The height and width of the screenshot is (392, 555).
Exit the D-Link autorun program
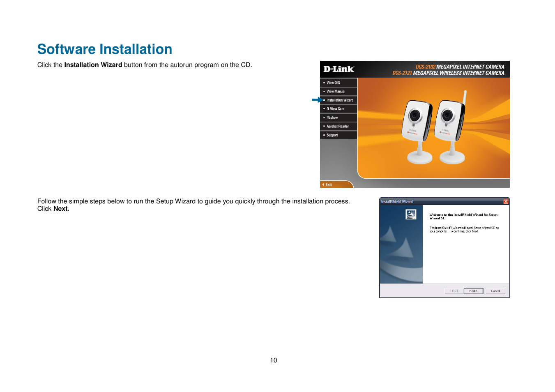point(336,184)
